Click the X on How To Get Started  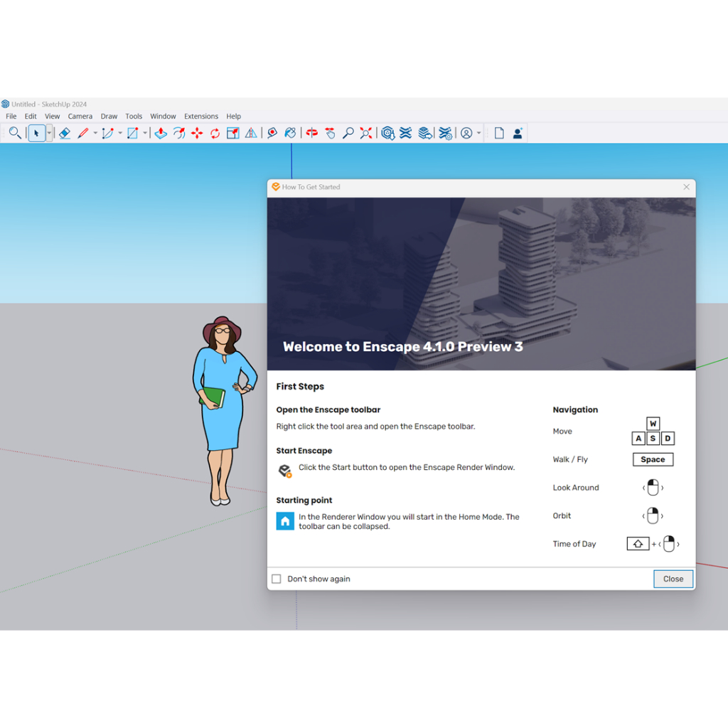pos(686,187)
